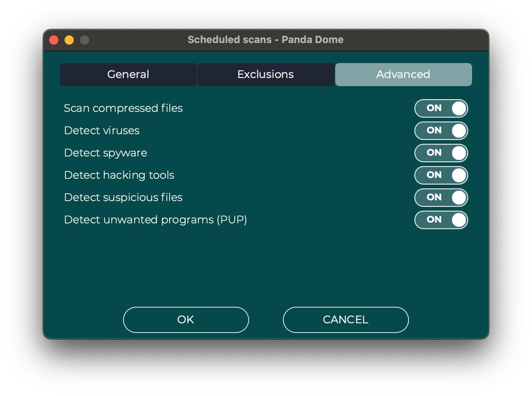Disable Detect unwanted programs (PUP) toggle
532x396 pixels.
pyautogui.click(x=441, y=220)
